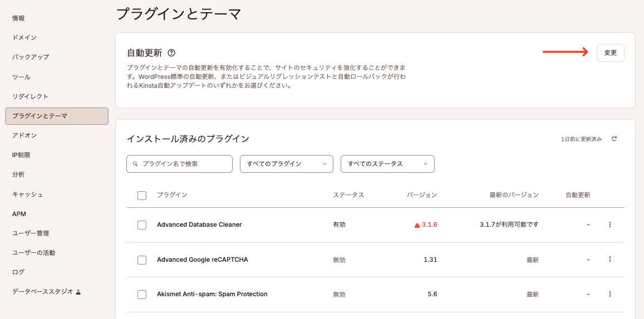
Task: Open the three-dot menu for Advanced Database Cleaner
Action: pyautogui.click(x=610, y=225)
